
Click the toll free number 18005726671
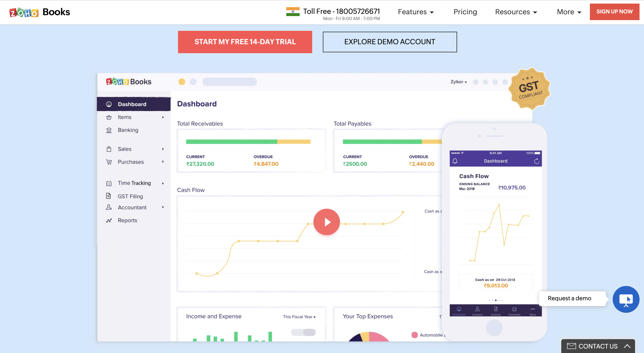tap(358, 11)
